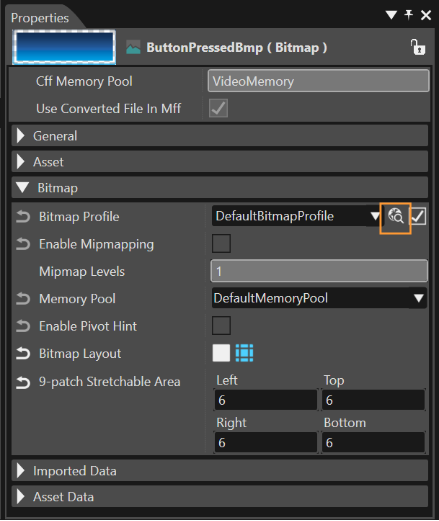Viewport: 439px width, 521px height.
Task: Reset 9-patch Stretchable Area with its undo arrow
Action: (x=23, y=382)
